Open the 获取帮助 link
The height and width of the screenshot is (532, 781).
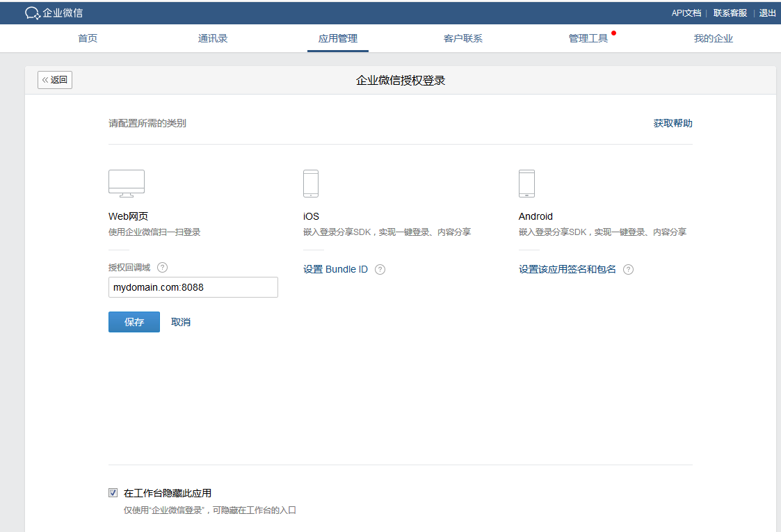click(673, 123)
